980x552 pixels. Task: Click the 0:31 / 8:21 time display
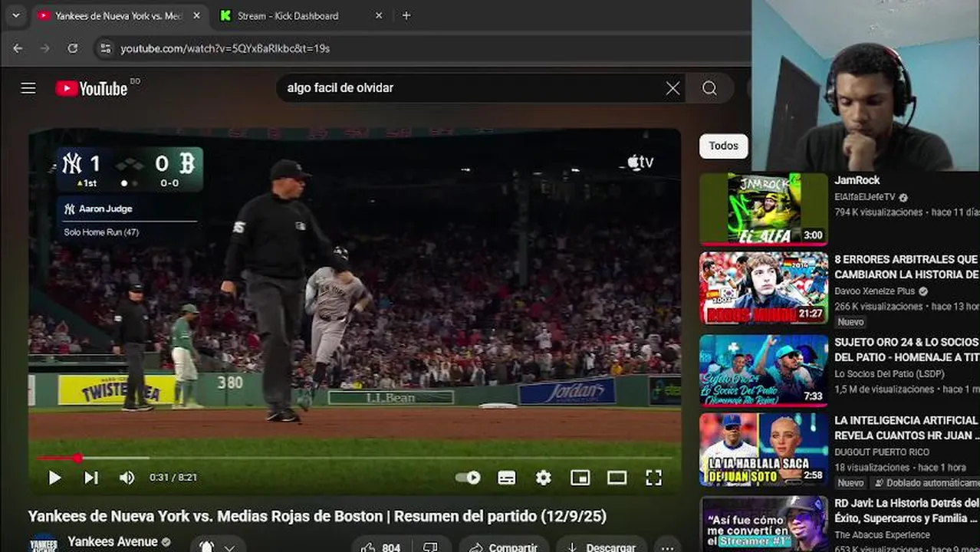point(173,478)
